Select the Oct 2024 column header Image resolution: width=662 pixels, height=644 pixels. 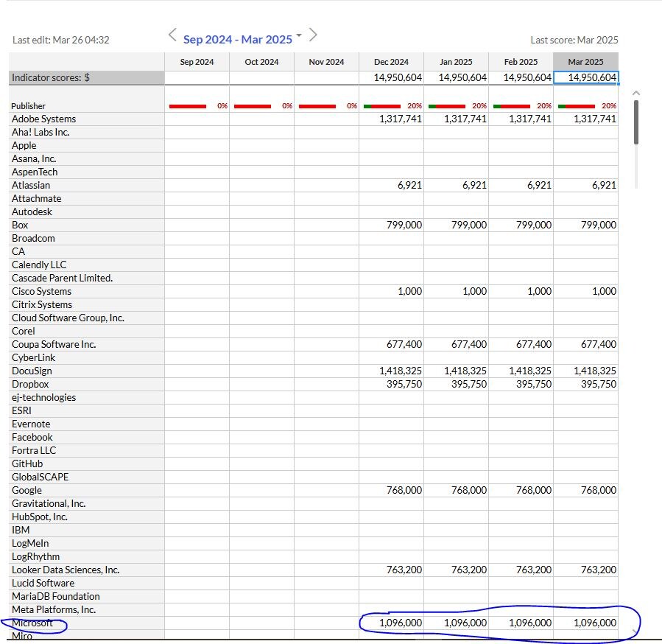[x=261, y=62]
